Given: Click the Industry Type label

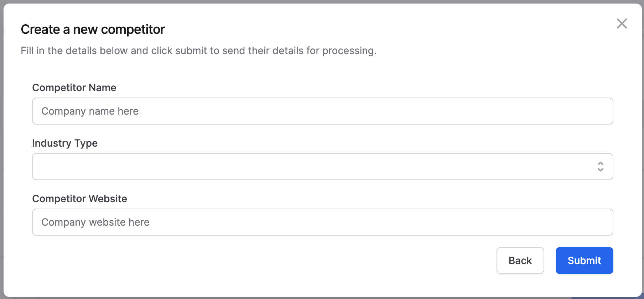Looking at the screenshot, I should [x=65, y=143].
